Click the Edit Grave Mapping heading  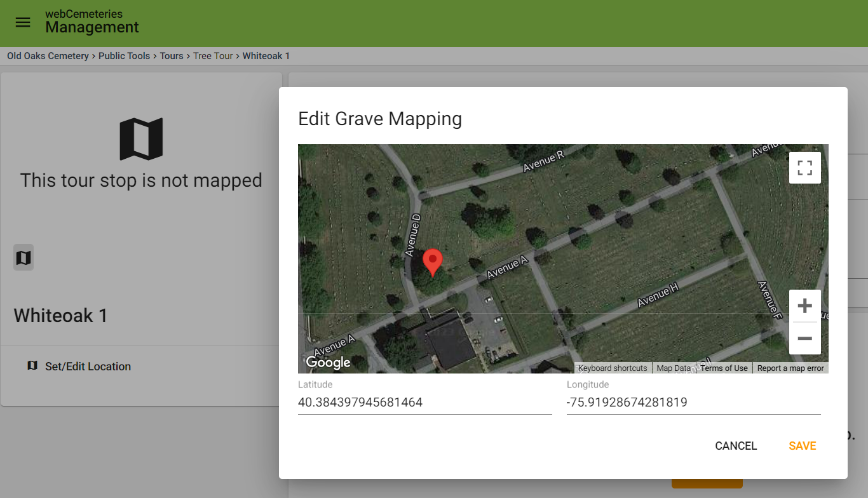380,119
